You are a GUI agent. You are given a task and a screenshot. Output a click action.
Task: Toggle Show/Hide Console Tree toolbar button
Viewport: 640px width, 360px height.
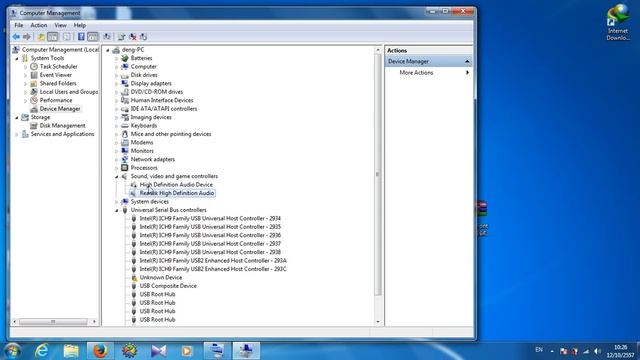pos(53,37)
